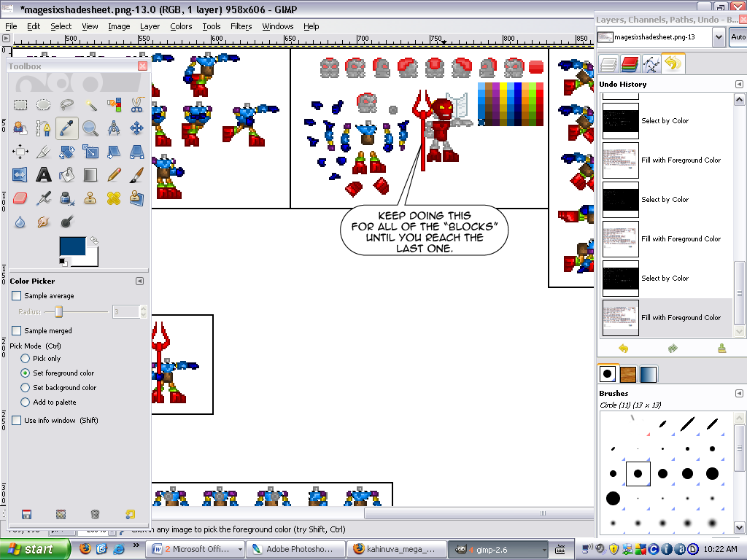Viewport: 747px width, 560px height.
Task: Toggle Sample merged checkbox
Action: (x=16, y=330)
